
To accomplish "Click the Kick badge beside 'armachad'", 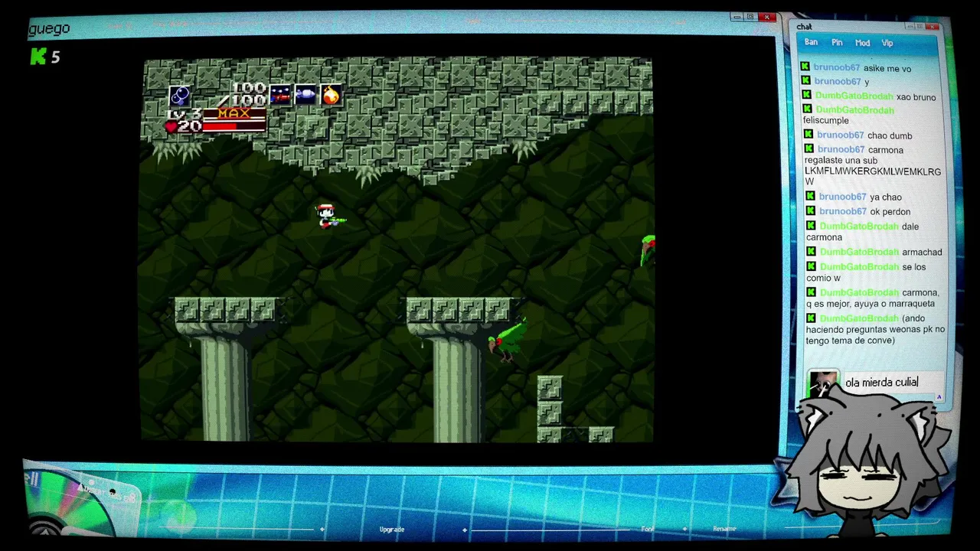I will 812,251.
